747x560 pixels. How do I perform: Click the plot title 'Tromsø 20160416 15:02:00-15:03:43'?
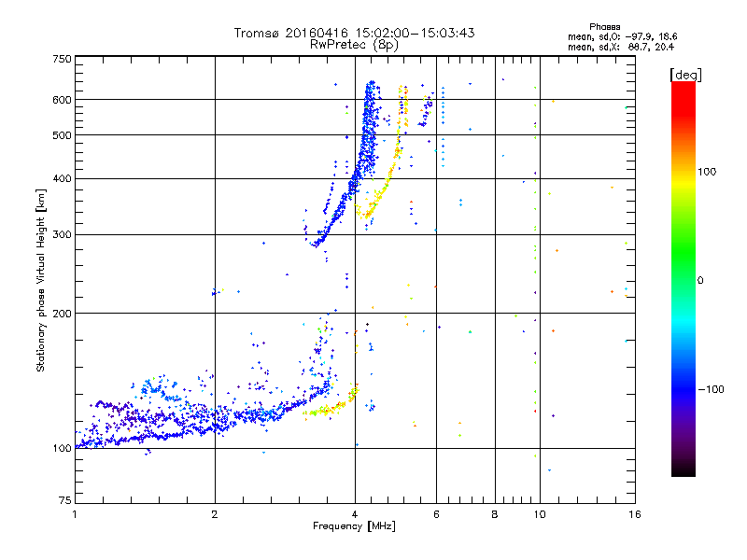click(x=354, y=33)
